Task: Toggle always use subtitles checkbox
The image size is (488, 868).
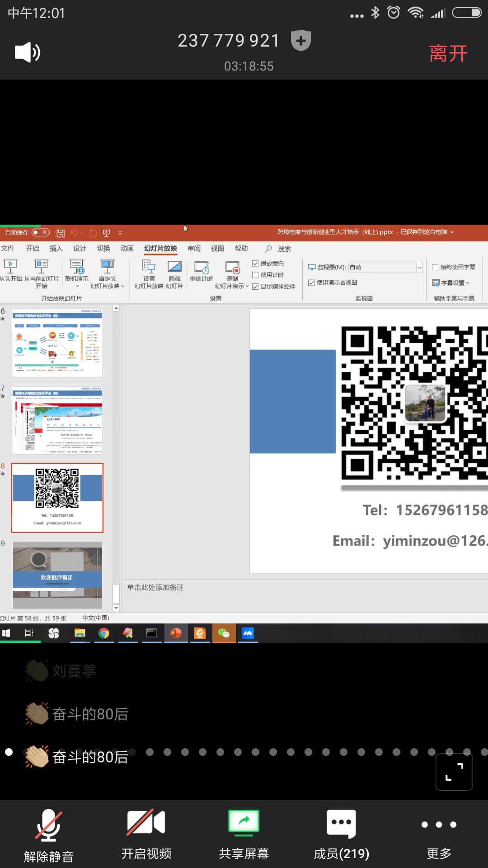Action: (x=435, y=267)
